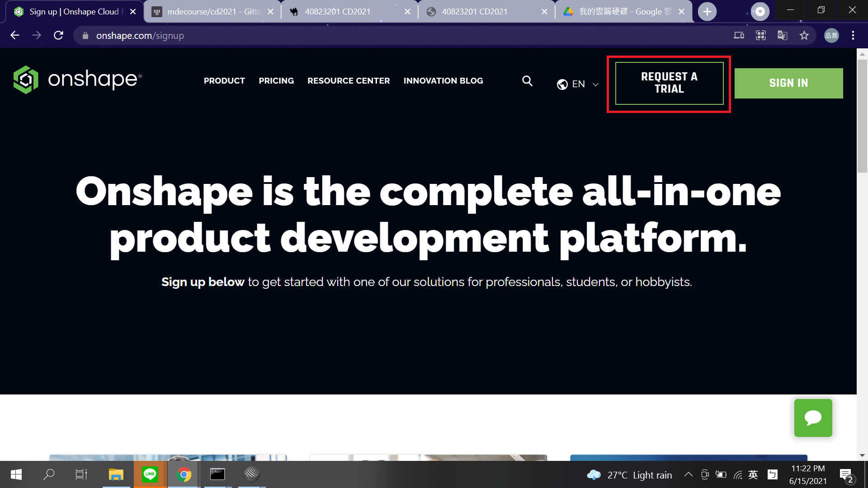Screen dimensions: 868x488
Task: Switch to the second 40823201 CD2021 tab
Action: click(x=486, y=12)
